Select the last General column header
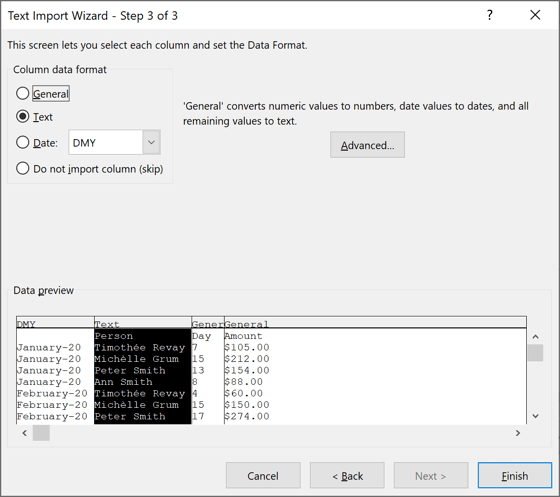 (375, 323)
